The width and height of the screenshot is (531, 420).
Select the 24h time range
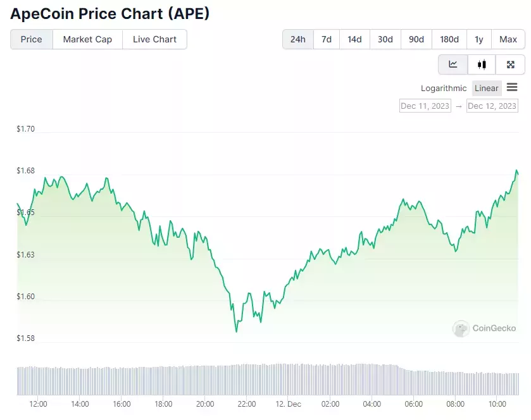(298, 39)
